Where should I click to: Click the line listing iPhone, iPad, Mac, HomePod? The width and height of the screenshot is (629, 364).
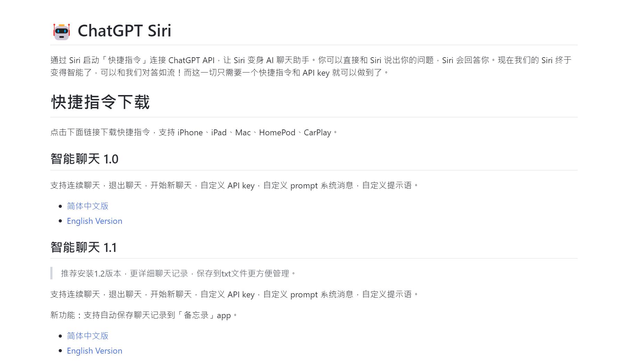tap(194, 133)
